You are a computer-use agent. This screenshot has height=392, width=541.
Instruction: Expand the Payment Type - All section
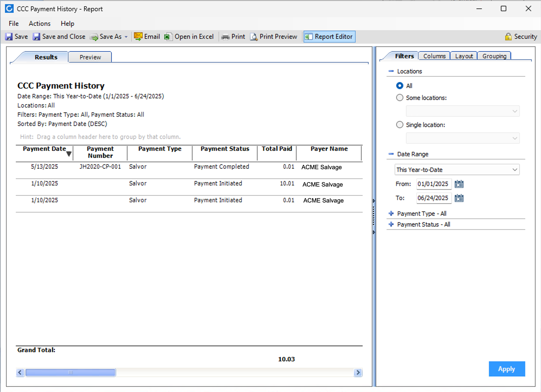click(391, 214)
